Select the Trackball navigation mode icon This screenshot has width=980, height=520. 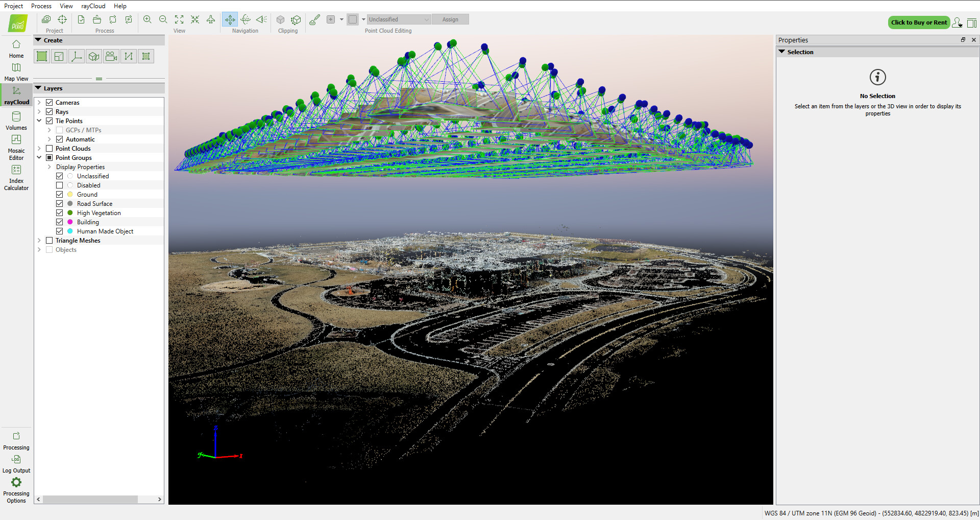click(x=246, y=19)
